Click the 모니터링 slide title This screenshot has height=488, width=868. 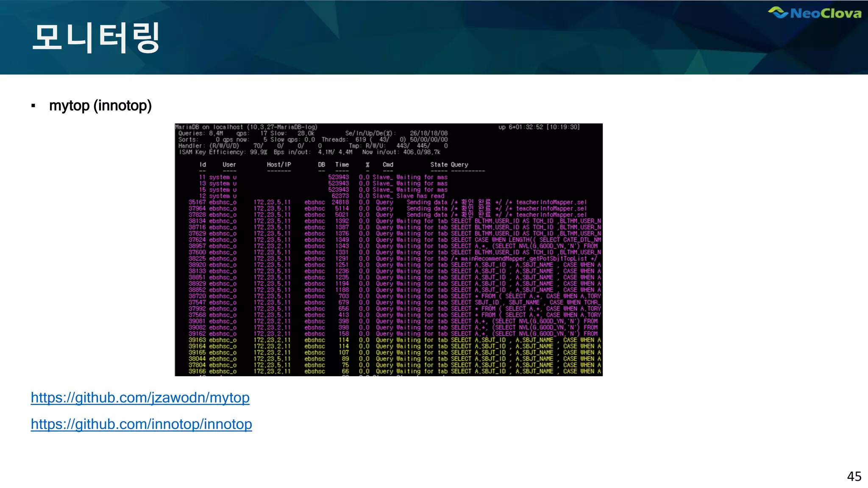tap(96, 38)
